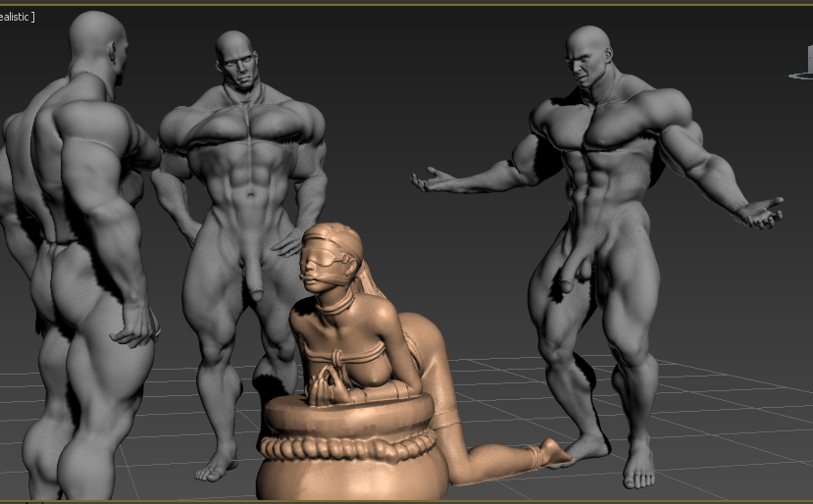Image resolution: width=813 pixels, height=504 pixels.
Task: Click the collar on the orange figure's neck
Action: (335, 305)
